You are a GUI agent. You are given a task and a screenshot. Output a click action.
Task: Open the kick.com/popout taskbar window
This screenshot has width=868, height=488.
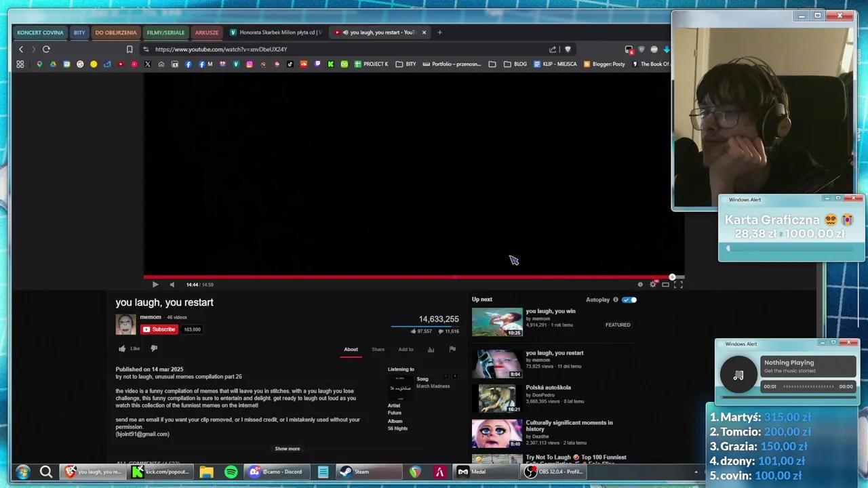[x=161, y=472]
